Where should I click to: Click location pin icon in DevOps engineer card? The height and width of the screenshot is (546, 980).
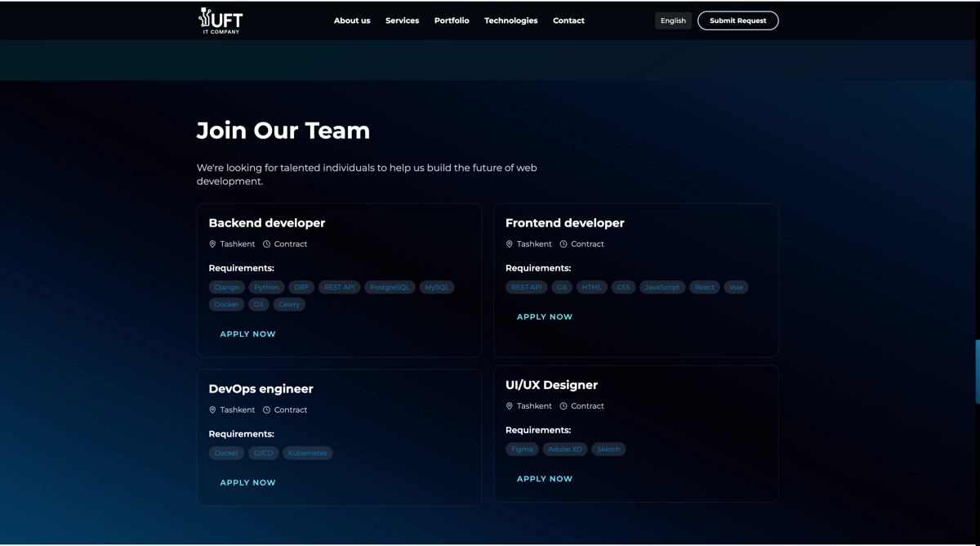pos(212,410)
